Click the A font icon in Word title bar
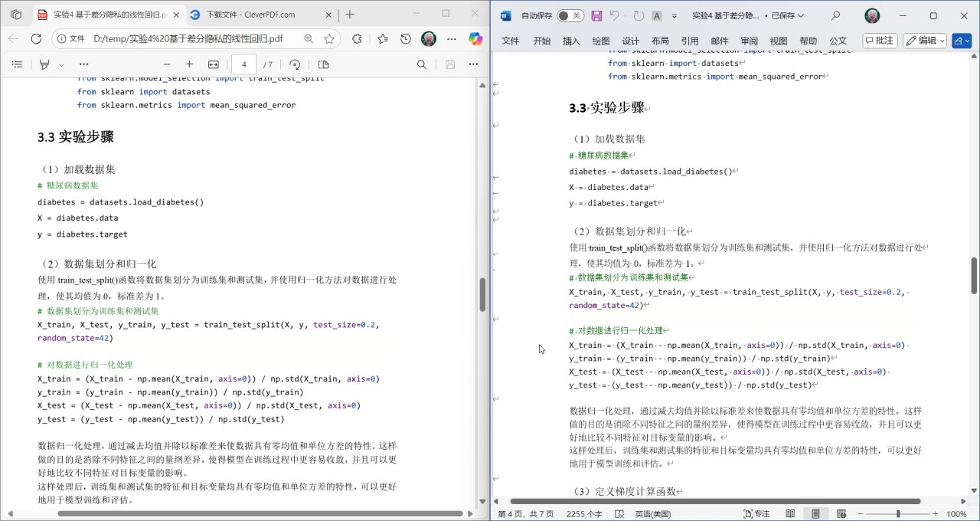This screenshot has height=521, width=980. [657, 15]
